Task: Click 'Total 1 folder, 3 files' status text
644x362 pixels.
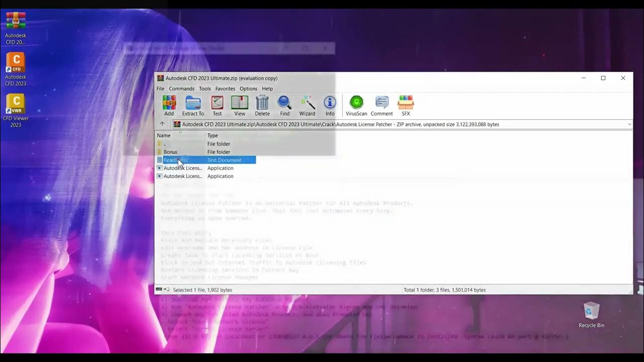Action: coord(444,290)
